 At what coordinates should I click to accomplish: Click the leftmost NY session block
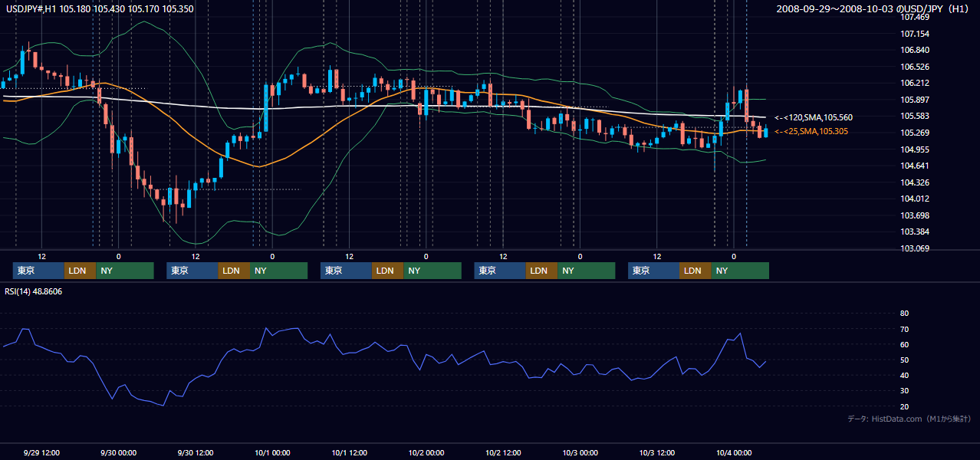coord(125,271)
